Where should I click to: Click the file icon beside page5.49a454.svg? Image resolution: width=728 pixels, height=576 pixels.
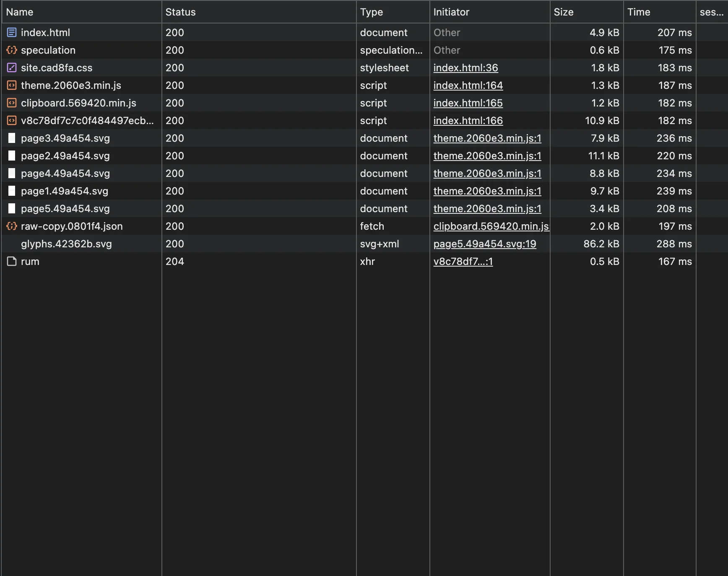[12, 208]
